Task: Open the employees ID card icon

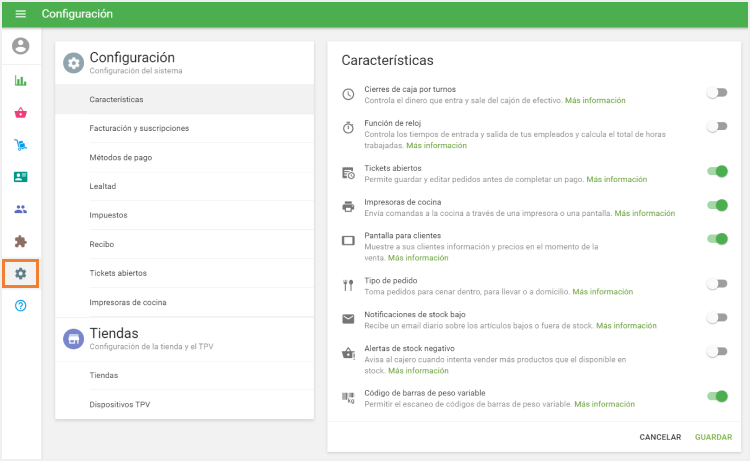Action: (x=21, y=177)
